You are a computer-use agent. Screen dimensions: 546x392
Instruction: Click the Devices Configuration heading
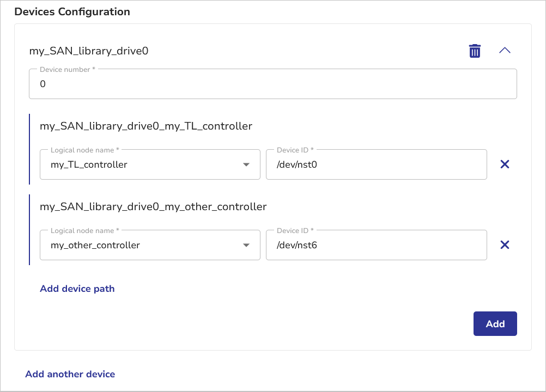[x=72, y=11]
